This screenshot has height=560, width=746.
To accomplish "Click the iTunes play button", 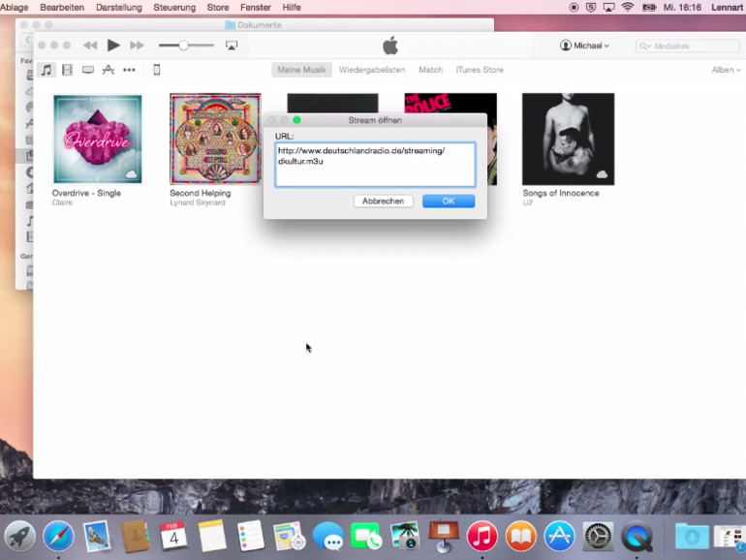I will 113,46.
